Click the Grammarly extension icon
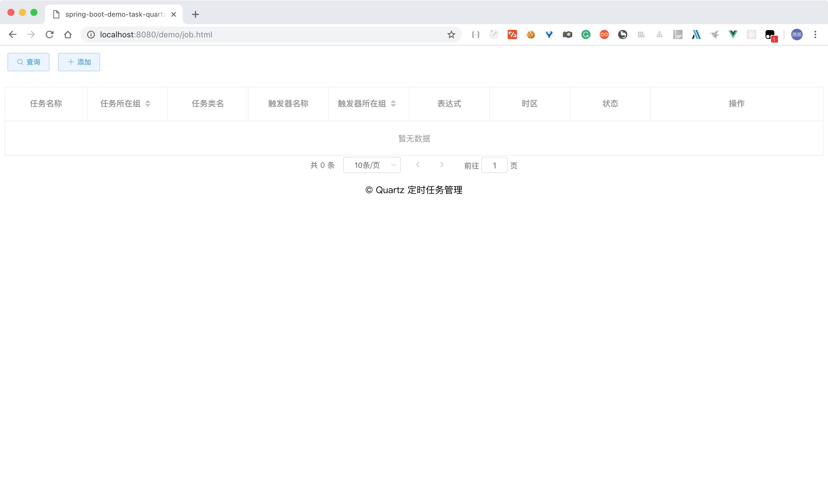 tap(586, 34)
